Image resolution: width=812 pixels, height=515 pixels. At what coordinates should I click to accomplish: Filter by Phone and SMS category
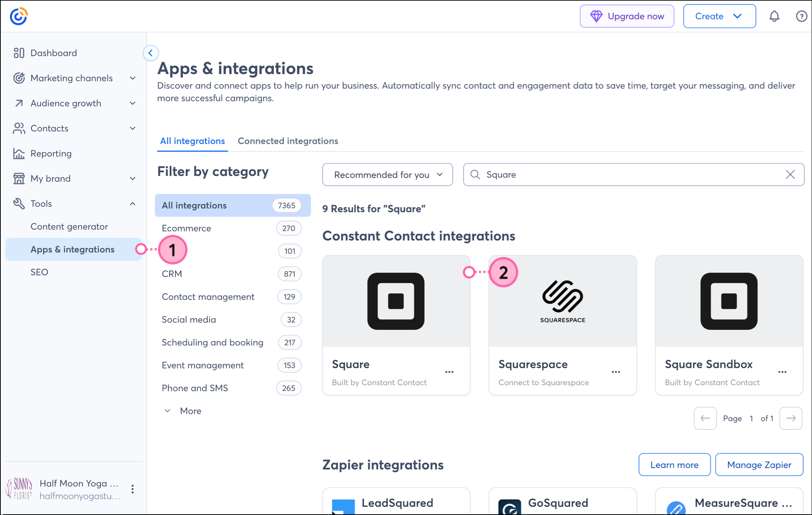(233, 388)
